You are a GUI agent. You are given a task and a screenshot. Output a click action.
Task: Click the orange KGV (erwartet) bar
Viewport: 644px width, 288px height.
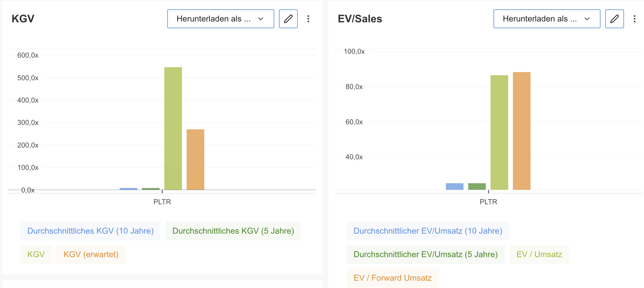[195, 160]
